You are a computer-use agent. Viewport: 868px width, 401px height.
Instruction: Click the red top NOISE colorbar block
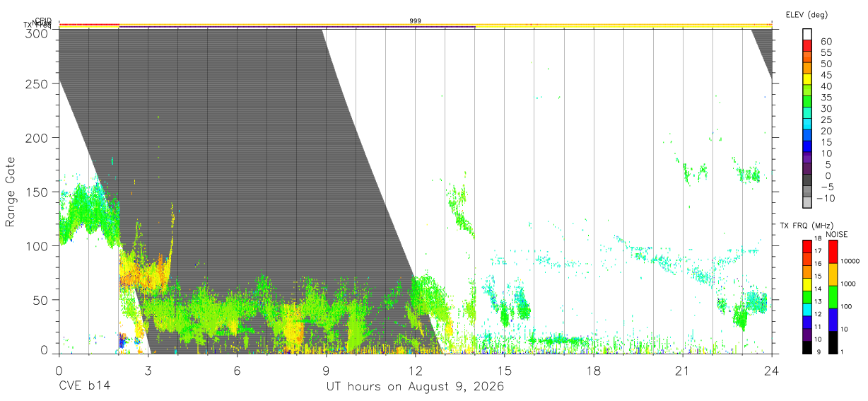tap(832, 252)
